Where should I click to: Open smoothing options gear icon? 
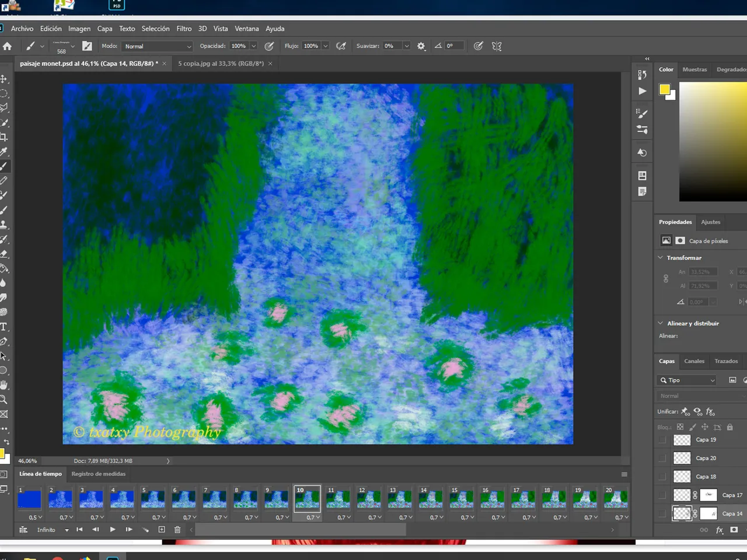coord(421,46)
